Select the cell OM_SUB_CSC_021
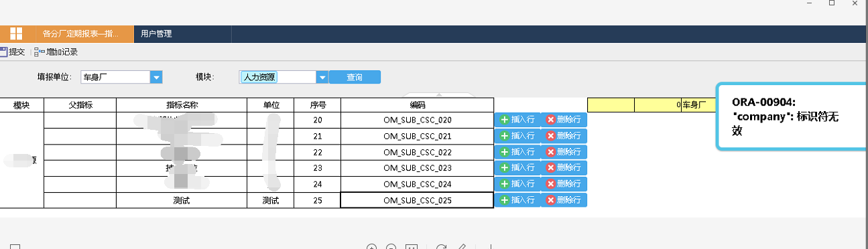Image resolution: width=868 pixels, height=249 pixels. pyautogui.click(x=417, y=136)
